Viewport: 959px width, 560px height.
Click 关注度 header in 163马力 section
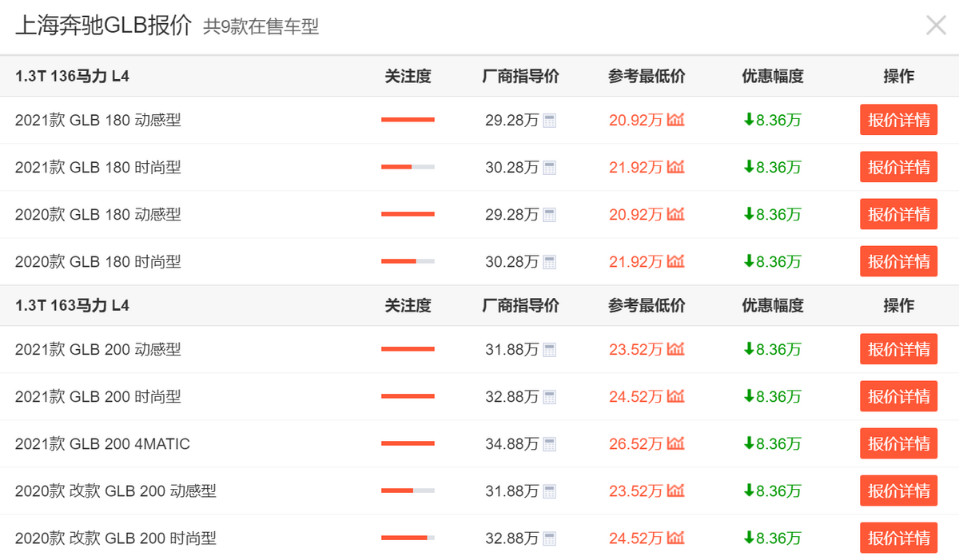408,306
